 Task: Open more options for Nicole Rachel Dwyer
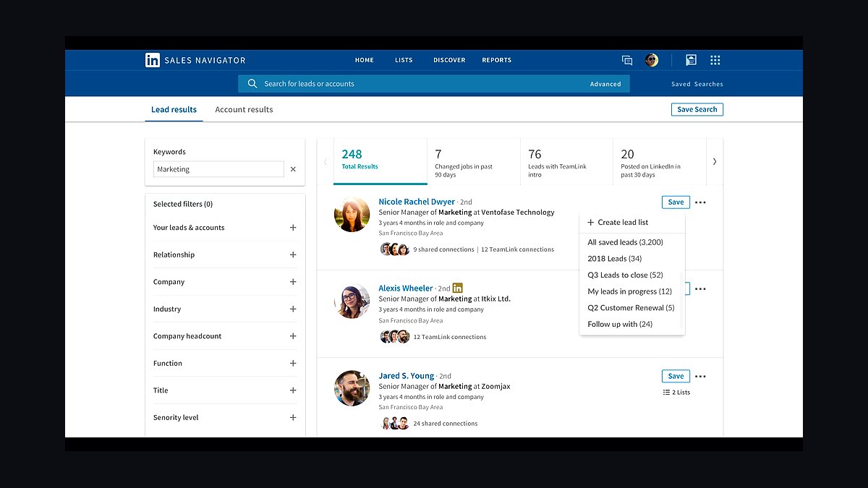coord(700,202)
